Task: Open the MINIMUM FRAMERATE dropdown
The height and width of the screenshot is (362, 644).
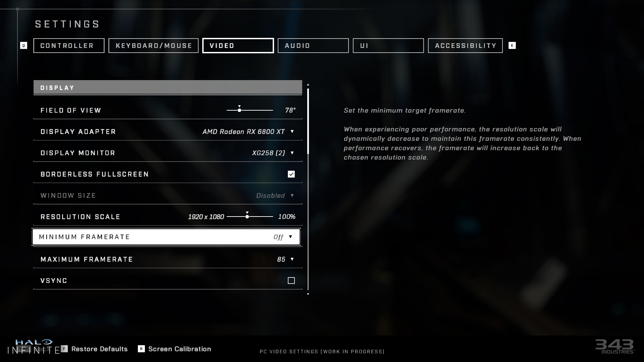Action: 290,236
